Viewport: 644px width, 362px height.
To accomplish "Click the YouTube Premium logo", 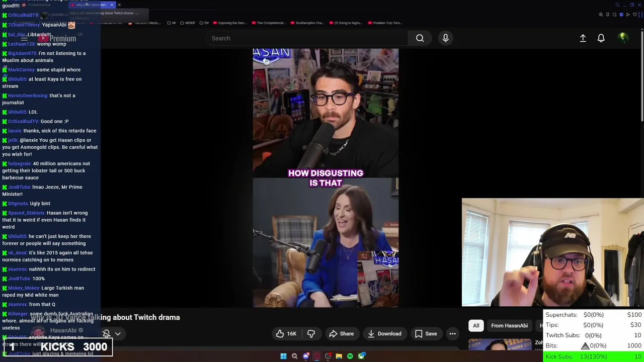I will click(x=56, y=38).
